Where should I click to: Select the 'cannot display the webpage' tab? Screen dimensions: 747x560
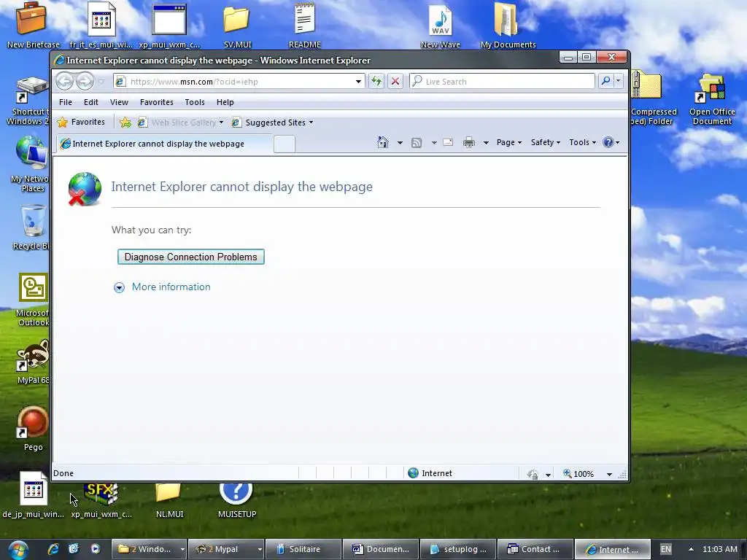click(164, 144)
